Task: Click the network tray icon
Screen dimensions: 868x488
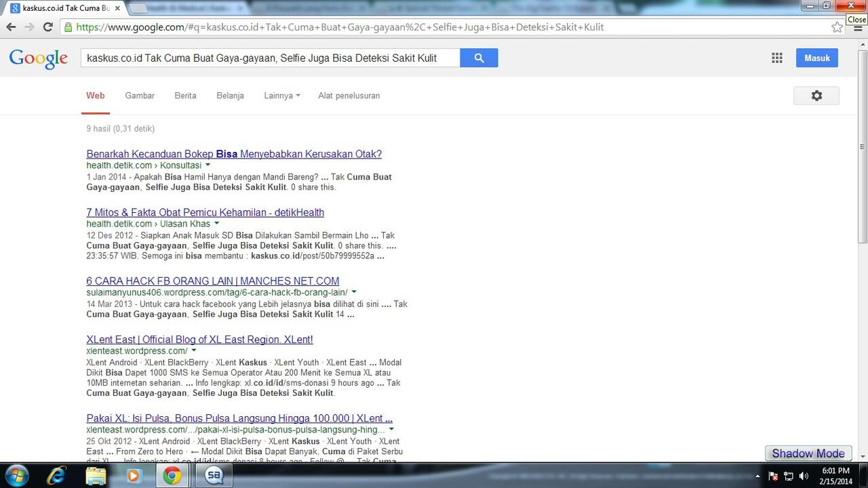Action: click(789, 476)
